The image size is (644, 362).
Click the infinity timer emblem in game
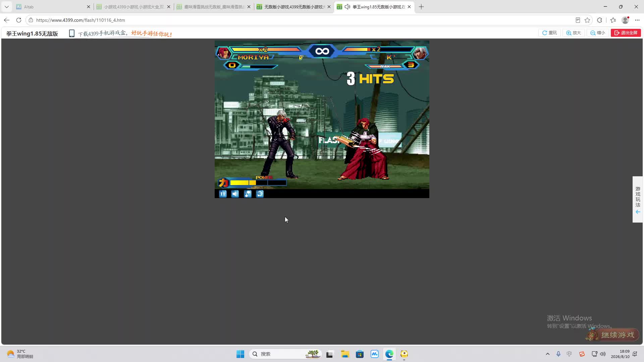(x=322, y=51)
